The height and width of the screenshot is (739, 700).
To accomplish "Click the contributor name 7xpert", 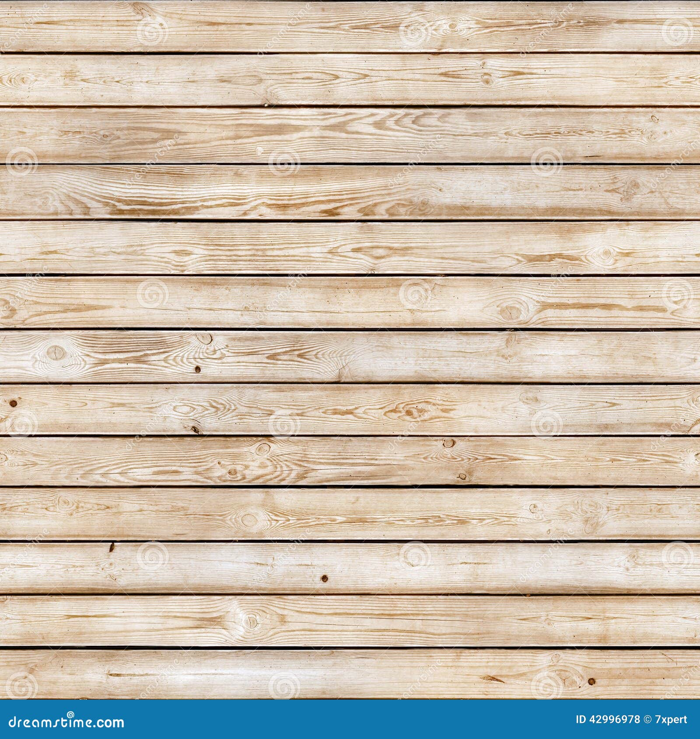I will click(x=672, y=719).
